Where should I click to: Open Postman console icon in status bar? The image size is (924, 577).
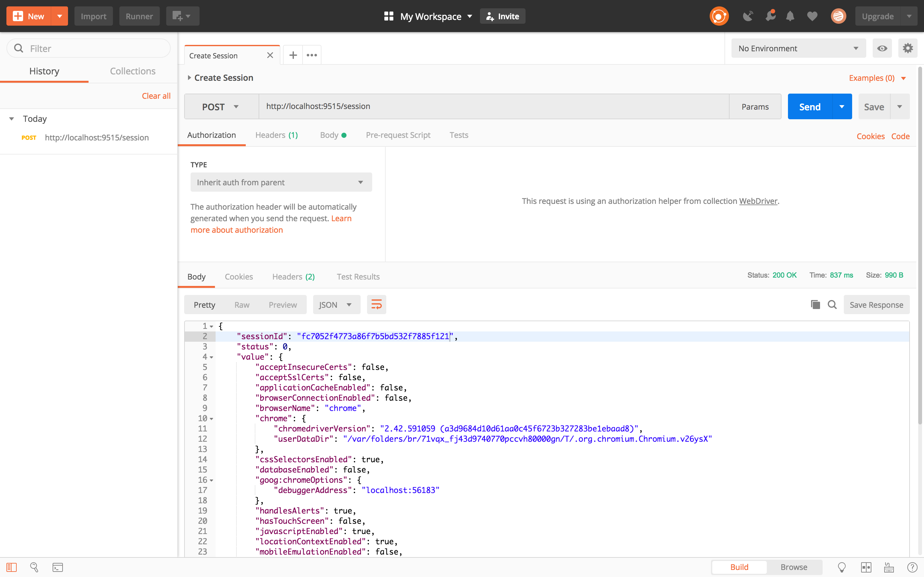tap(58, 567)
